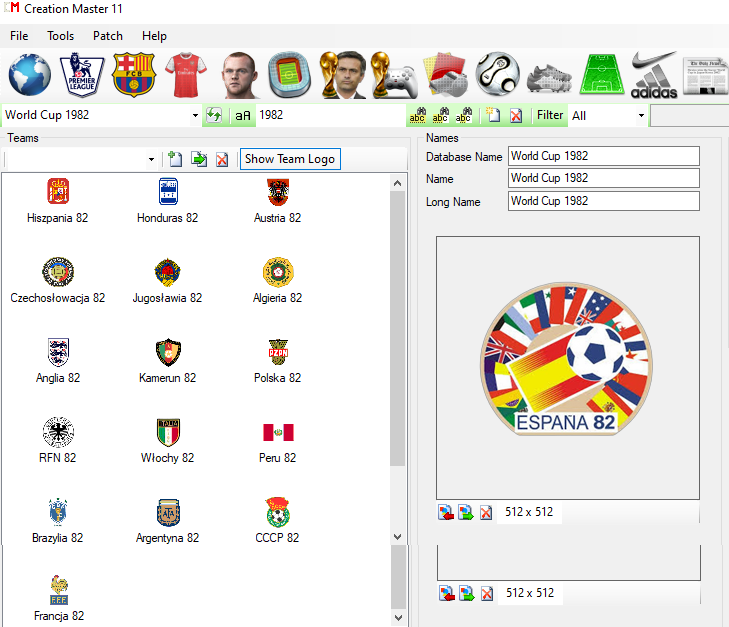Open the red kit shirt icon
The width and height of the screenshot is (729, 627).
click(186, 75)
